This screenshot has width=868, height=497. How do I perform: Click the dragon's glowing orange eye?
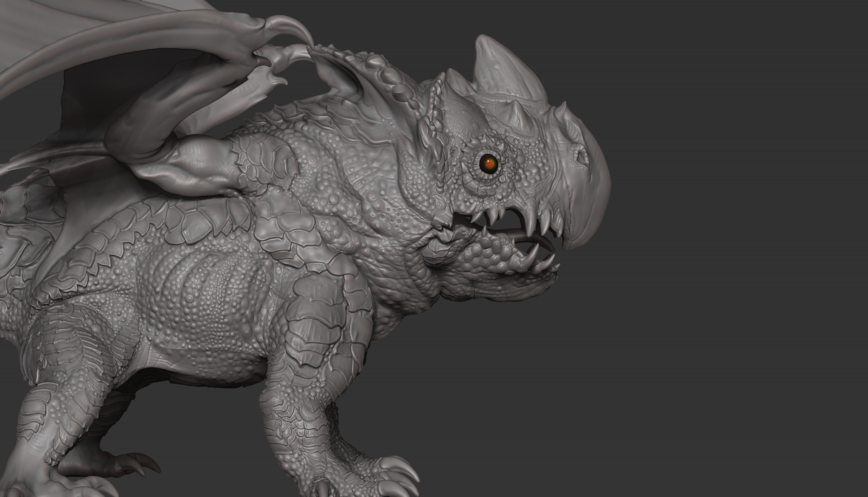point(489,163)
